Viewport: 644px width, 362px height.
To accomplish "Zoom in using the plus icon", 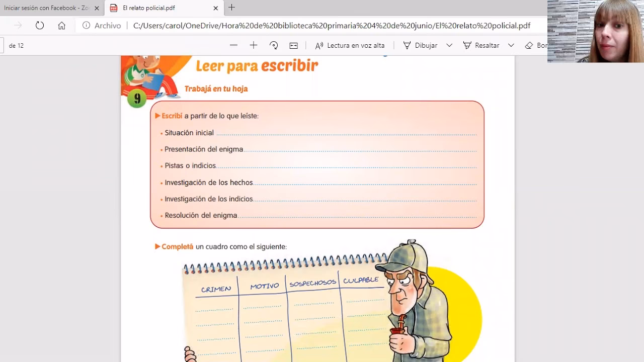I will [x=253, y=45].
